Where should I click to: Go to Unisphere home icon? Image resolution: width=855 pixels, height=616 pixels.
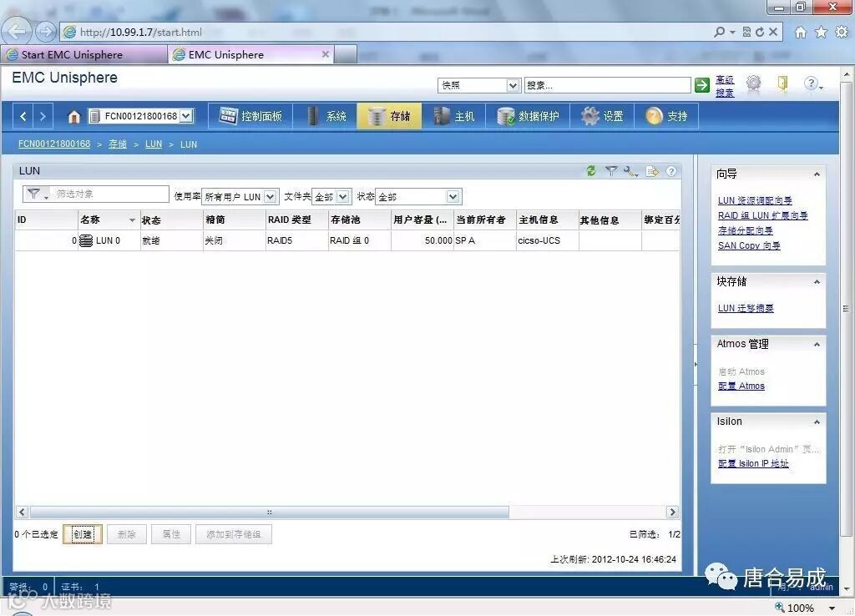[x=74, y=116]
